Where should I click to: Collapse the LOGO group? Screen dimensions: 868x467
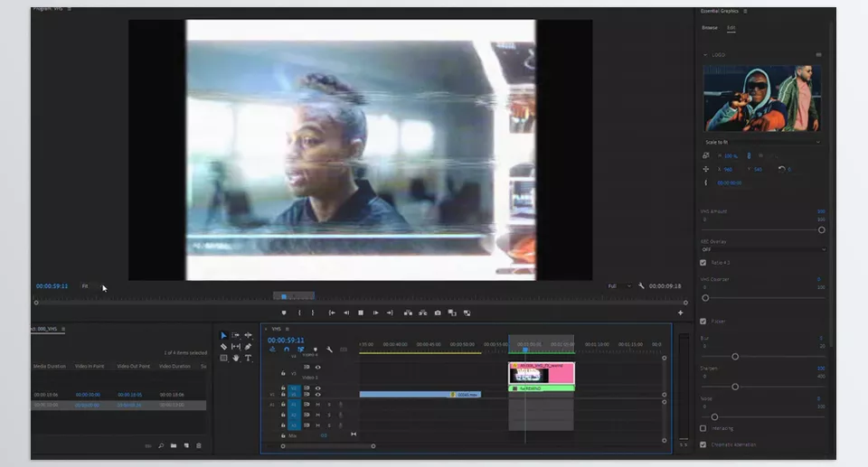coord(705,55)
